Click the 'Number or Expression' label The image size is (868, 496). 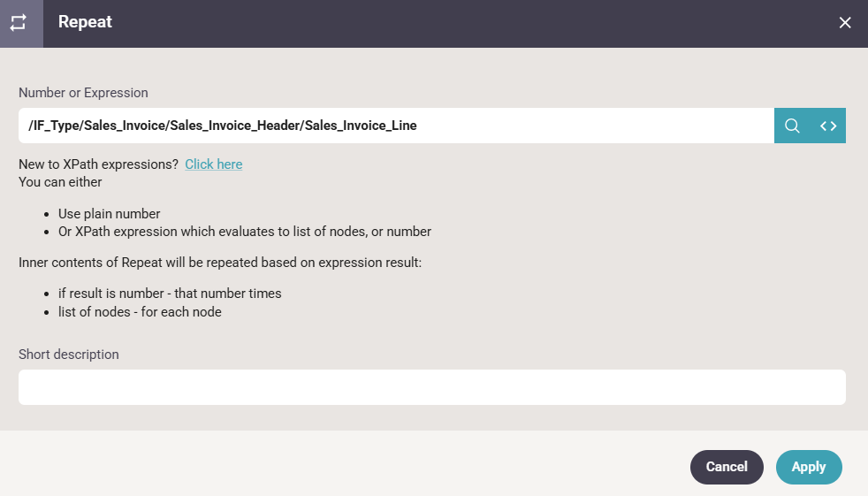click(x=83, y=93)
